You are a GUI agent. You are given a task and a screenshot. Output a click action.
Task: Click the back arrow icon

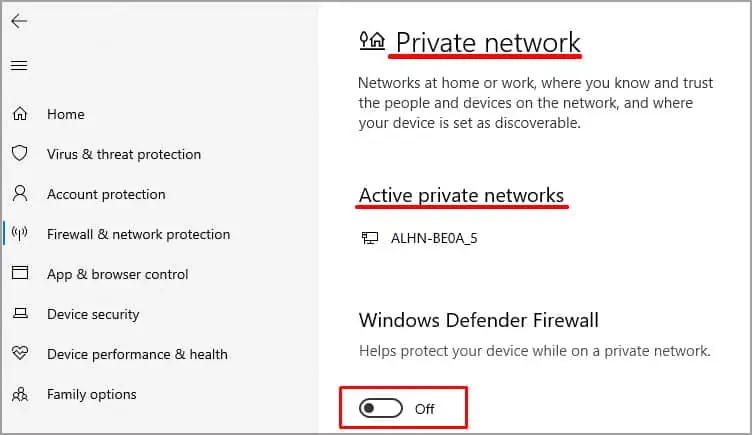19,21
